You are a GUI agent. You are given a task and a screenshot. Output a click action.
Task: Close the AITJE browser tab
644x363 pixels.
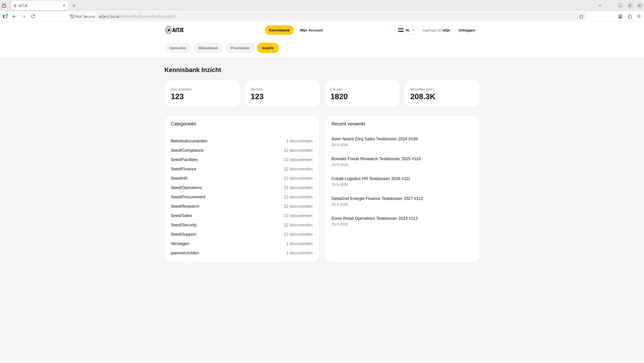coord(64,6)
